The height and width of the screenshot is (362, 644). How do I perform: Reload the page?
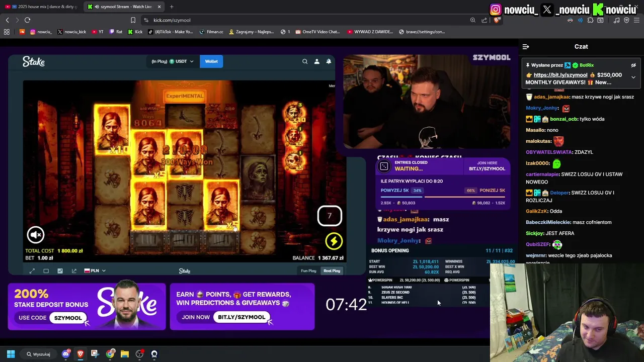pyautogui.click(x=27, y=20)
